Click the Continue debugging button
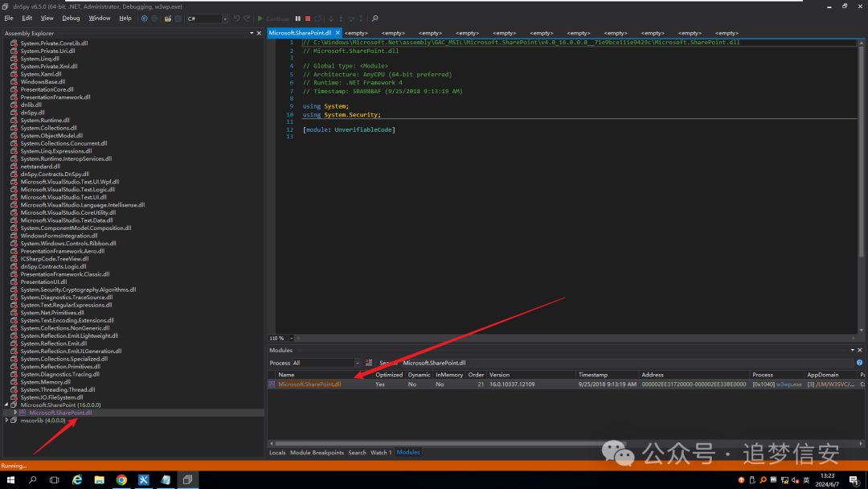This screenshot has height=489, width=868. click(x=273, y=18)
